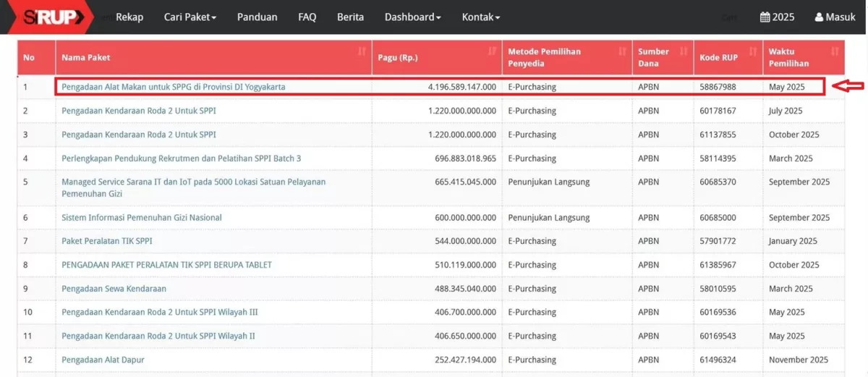868x377 pixels.
Task: Select Kode RUP 61496324
Action: (x=718, y=360)
